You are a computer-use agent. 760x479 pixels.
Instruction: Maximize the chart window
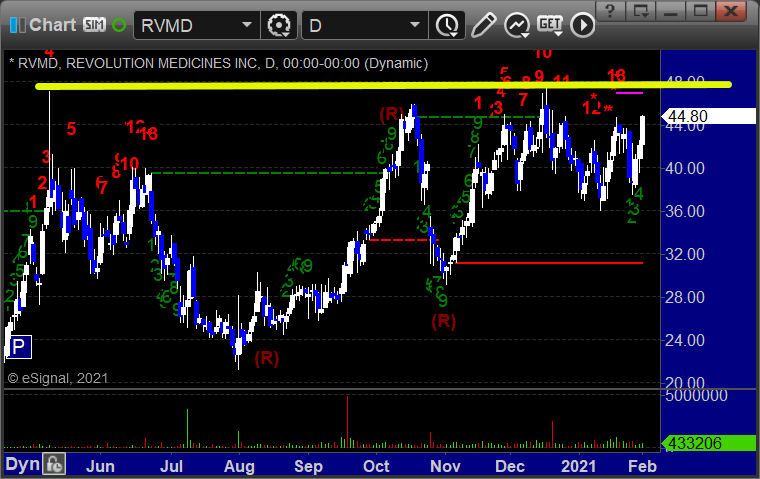700,11
